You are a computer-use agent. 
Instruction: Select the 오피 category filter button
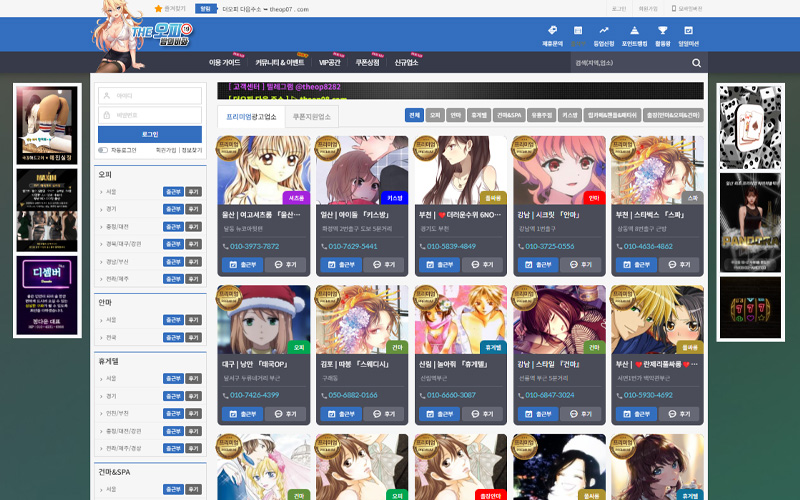[x=435, y=115]
